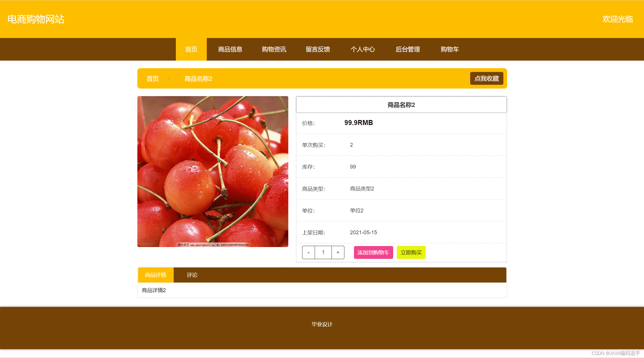Switch to the 评论 tab

[192, 275]
